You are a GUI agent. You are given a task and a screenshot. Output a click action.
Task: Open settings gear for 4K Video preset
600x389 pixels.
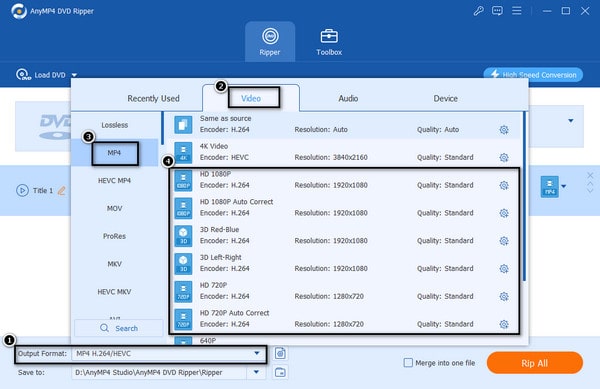504,157
